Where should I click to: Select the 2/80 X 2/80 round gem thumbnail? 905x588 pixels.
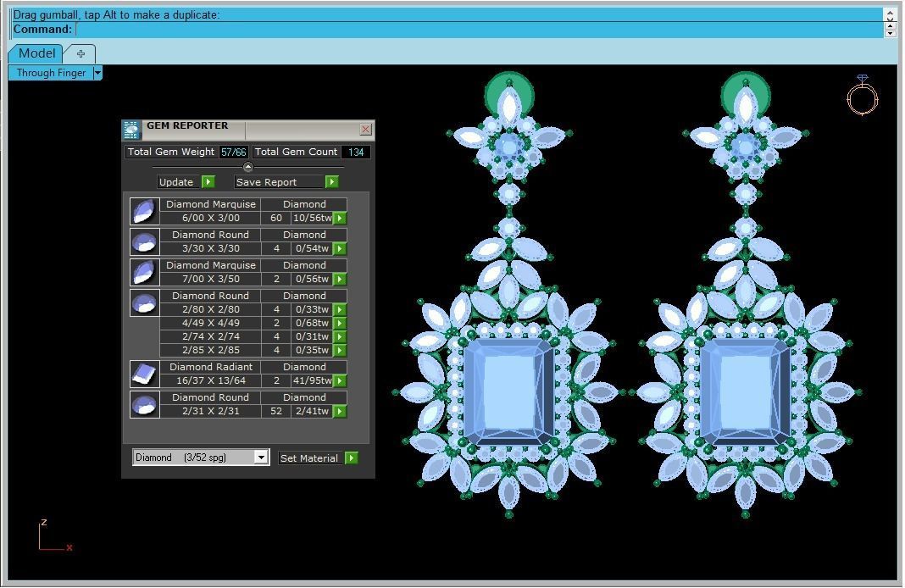pyautogui.click(x=144, y=303)
